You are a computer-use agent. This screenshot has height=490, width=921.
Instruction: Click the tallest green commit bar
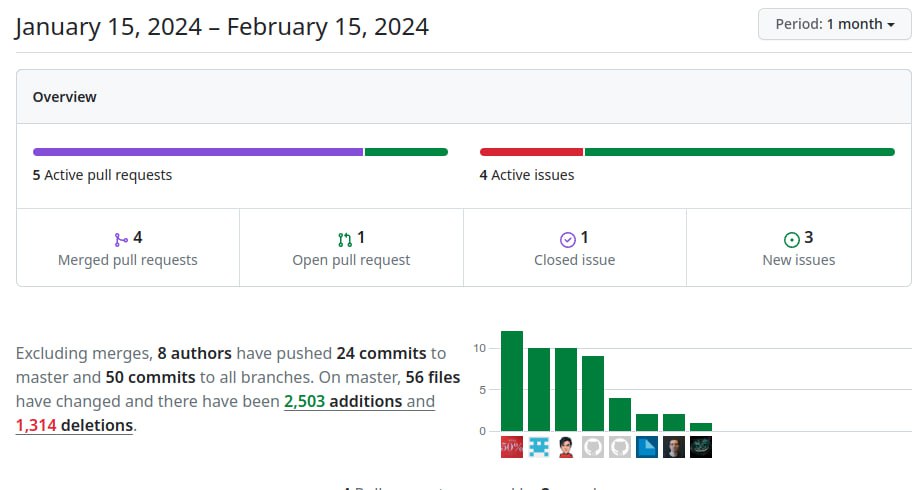512,380
